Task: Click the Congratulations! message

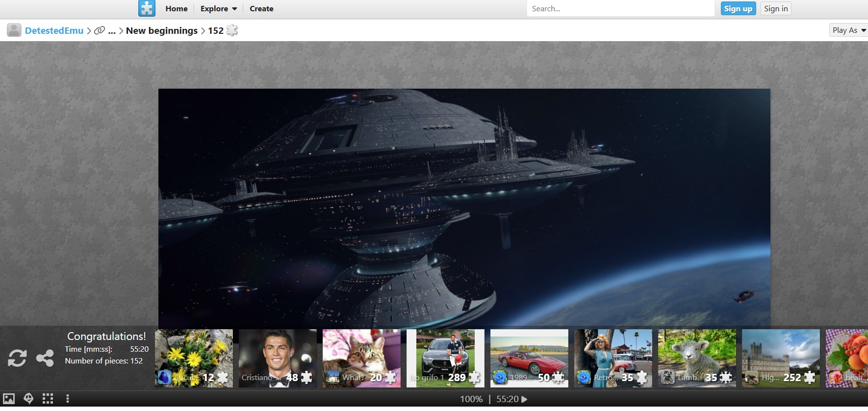Action: tap(106, 336)
